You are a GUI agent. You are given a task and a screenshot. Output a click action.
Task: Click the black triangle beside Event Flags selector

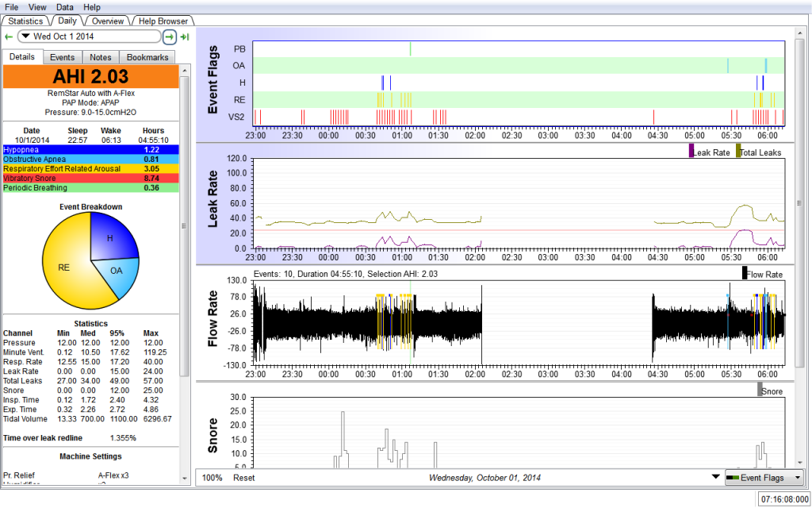point(716,478)
